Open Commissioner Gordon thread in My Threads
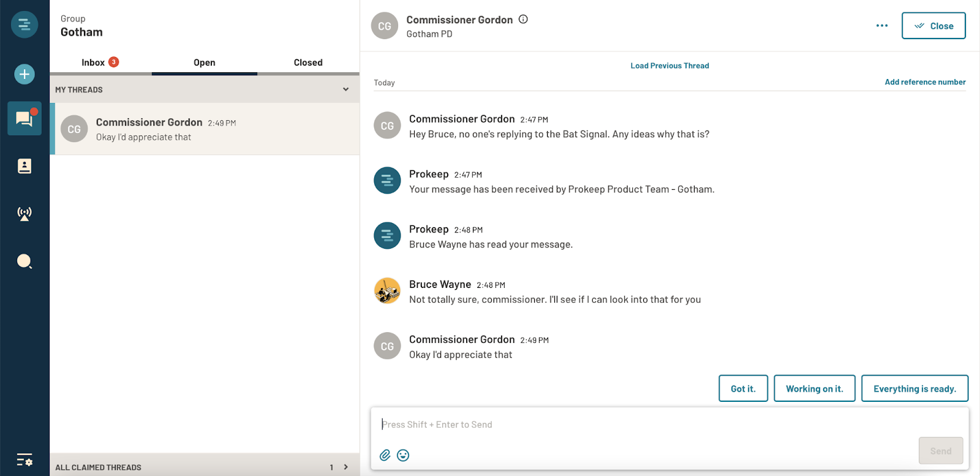The image size is (980, 476). pos(205,129)
